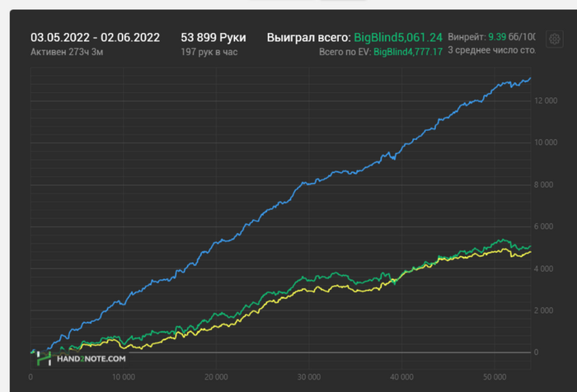This screenshot has height=392, width=577.
Task: Click the 8 000 y-axis label
Action: (x=543, y=185)
